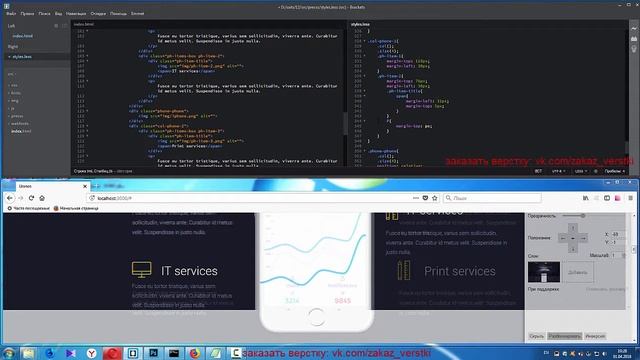Open the src project folder dropdown
The height and width of the screenshot is (360, 640).
[x=11, y=74]
